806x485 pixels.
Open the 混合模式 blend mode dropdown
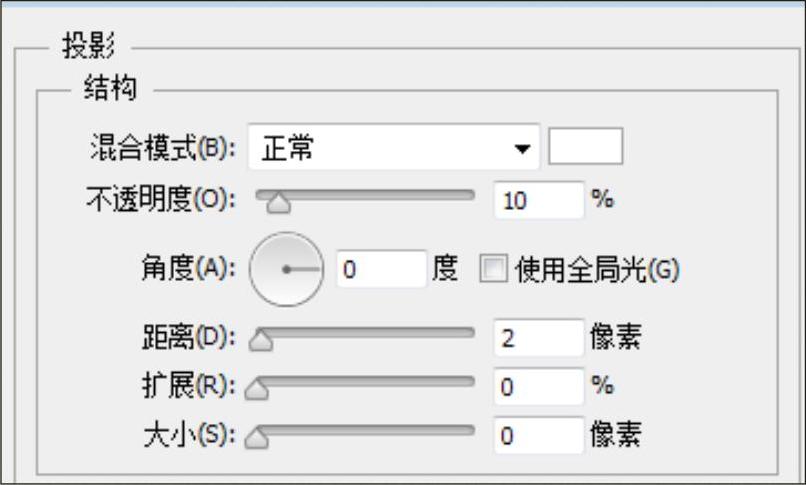point(392,148)
